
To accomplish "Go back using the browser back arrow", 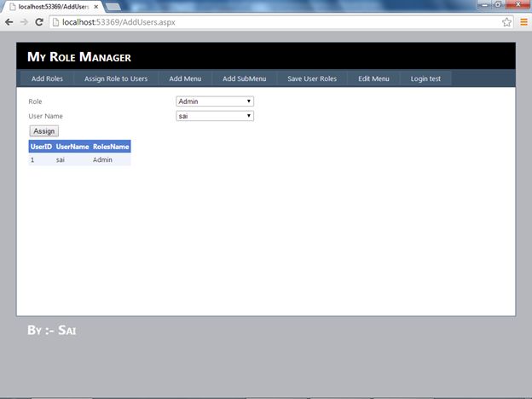I will coord(9,22).
